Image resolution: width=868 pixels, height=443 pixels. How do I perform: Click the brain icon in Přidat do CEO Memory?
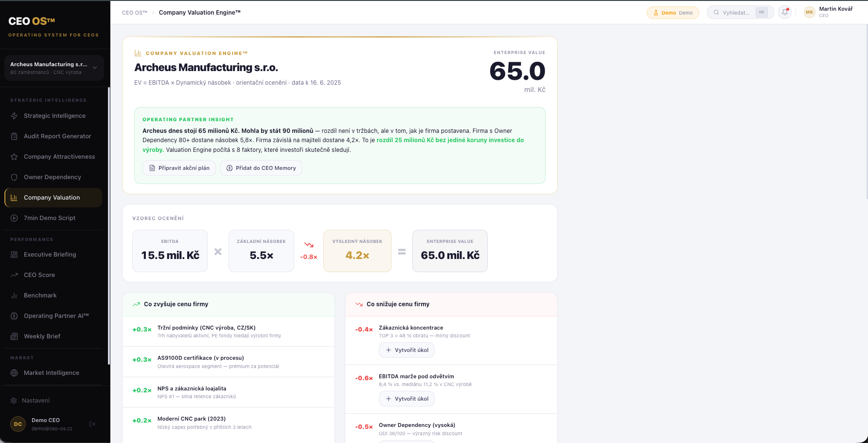click(230, 168)
